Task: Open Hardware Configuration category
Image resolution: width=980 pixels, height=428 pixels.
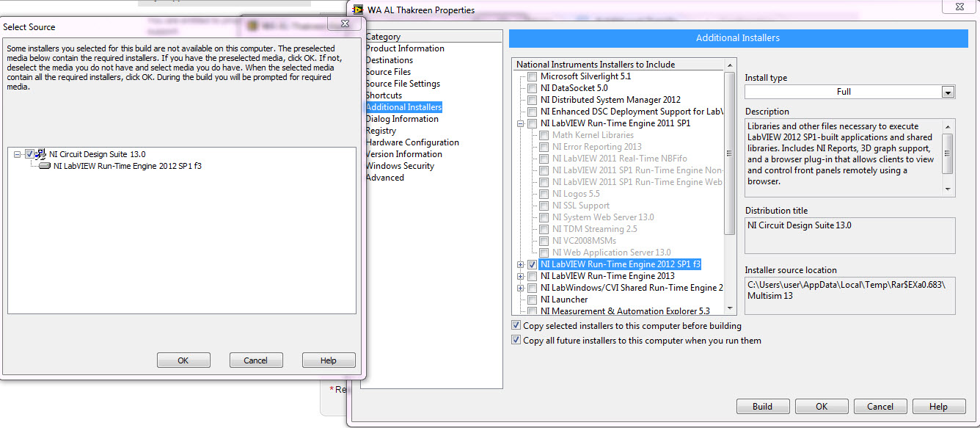Action: (x=412, y=142)
